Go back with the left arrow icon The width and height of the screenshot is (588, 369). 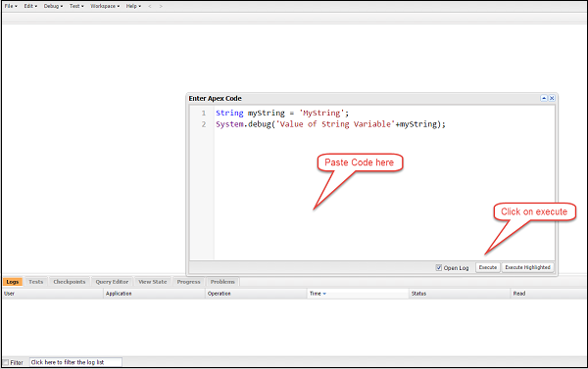click(150, 6)
